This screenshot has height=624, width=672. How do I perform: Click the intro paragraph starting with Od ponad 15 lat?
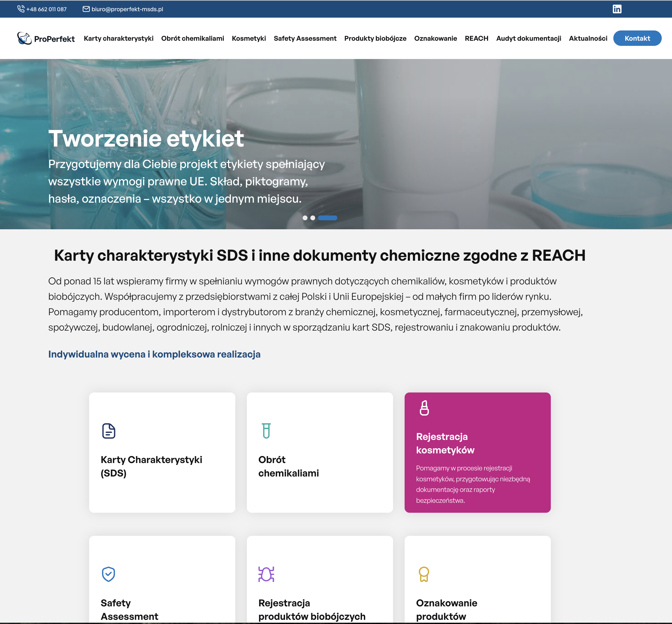(315, 304)
